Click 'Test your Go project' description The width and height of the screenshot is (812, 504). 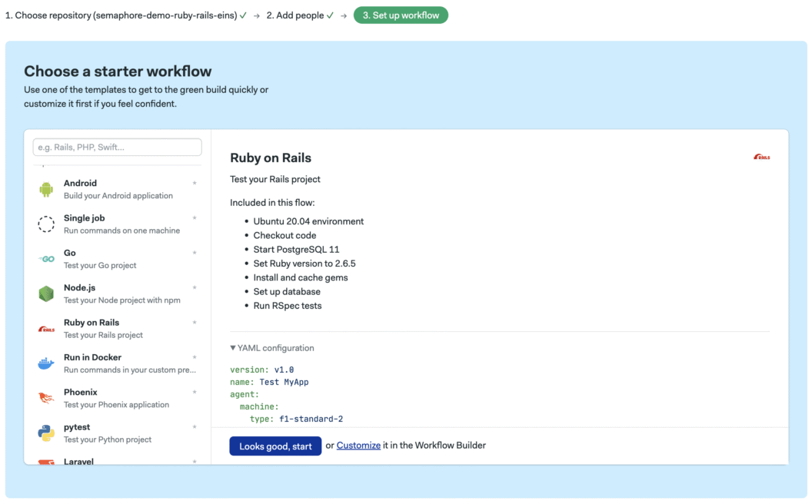[100, 266]
